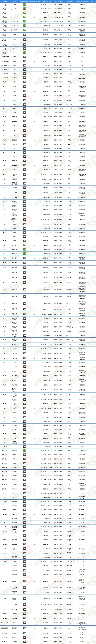
Task: Click petrol fuel icon in Alfa Romeo Spider row
Action: pos(24,53)
